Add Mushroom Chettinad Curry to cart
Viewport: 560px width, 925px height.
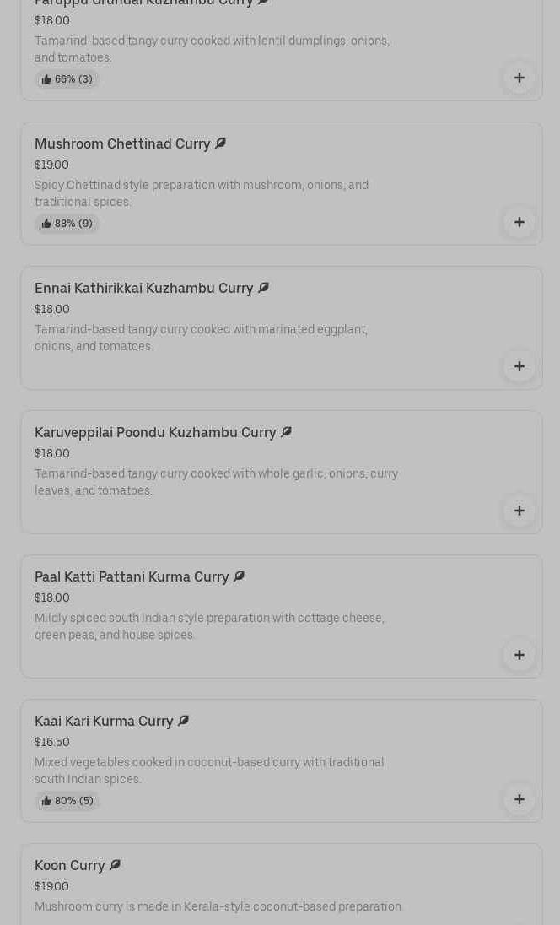pos(519,222)
